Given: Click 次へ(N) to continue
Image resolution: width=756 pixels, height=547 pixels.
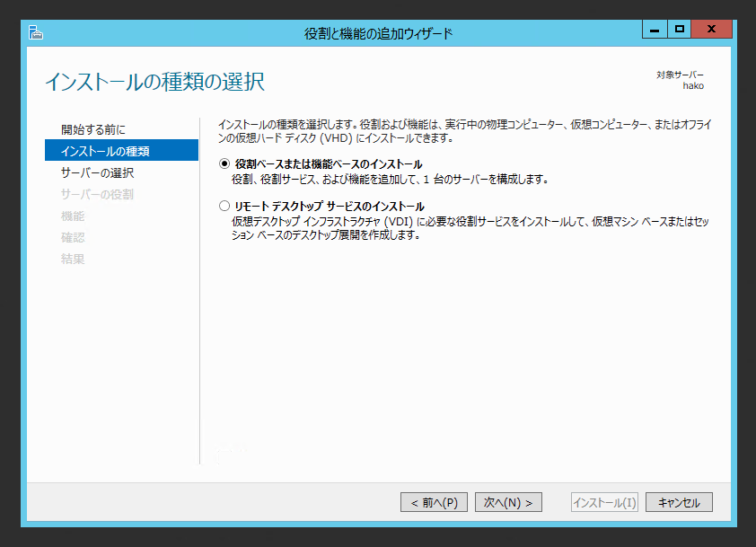Looking at the screenshot, I should pyautogui.click(x=508, y=502).
